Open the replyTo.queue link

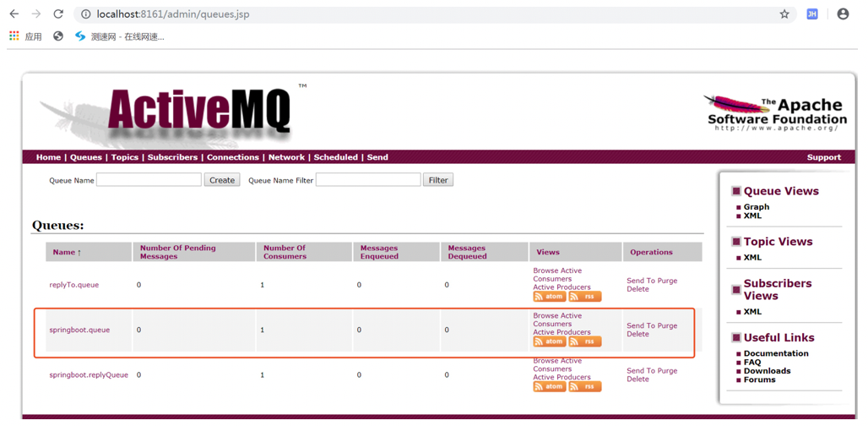click(x=74, y=285)
